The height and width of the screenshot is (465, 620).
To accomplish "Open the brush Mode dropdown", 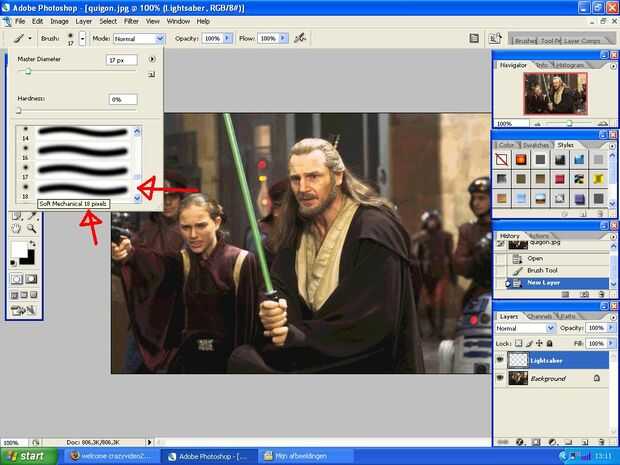I will (x=139, y=38).
